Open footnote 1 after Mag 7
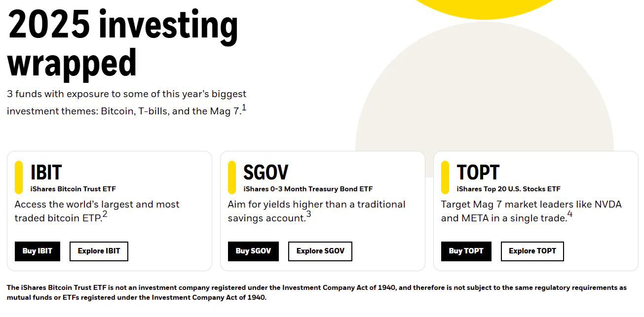Viewport: 644px width, 317px height. click(x=244, y=108)
